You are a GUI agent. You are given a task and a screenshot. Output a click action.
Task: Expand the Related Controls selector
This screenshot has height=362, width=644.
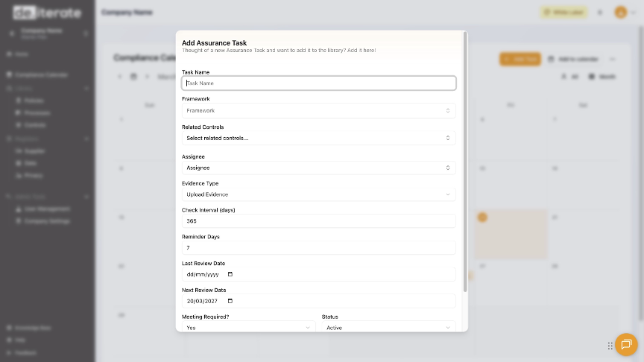[318, 138]
